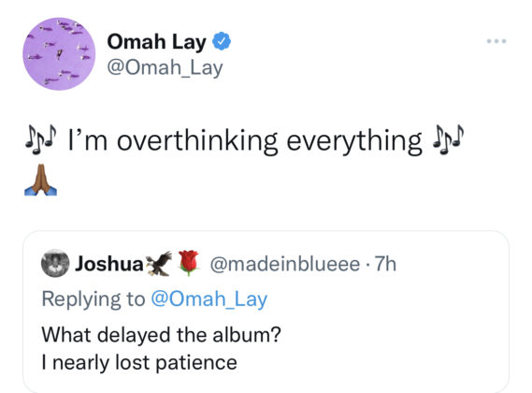Click the Joshua display name
This screenshot has width=532, height=393.
tap(109, 264)
